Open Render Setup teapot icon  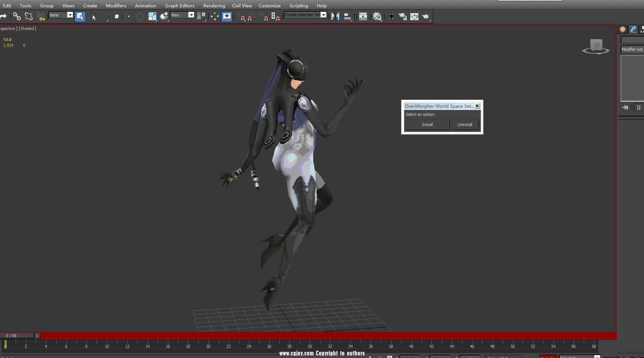[x=403, y=16]
